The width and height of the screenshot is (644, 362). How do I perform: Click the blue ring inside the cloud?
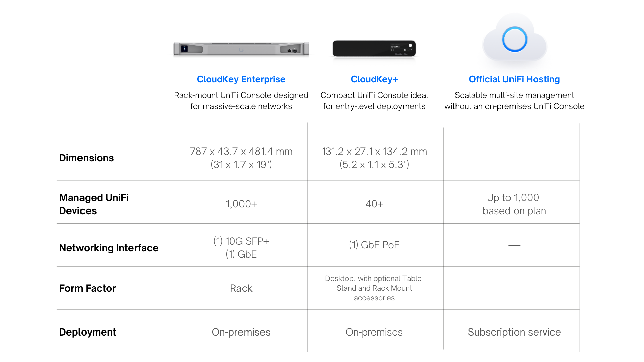[515, 39]
